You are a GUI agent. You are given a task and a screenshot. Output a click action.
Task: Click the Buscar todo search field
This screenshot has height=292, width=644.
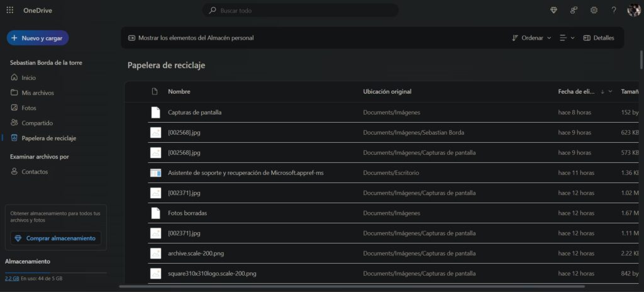(301, 11)
